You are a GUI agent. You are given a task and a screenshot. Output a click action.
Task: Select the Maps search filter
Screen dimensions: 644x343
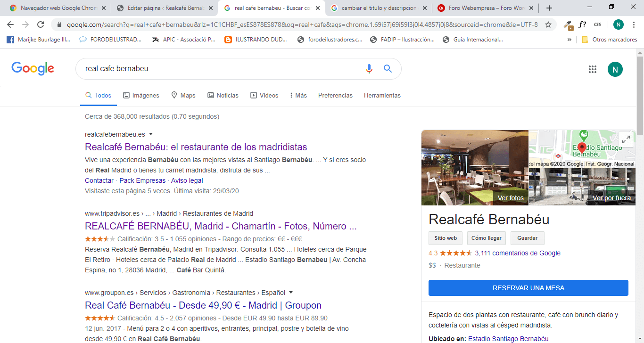pyautogui.click(x=183, y=95)
